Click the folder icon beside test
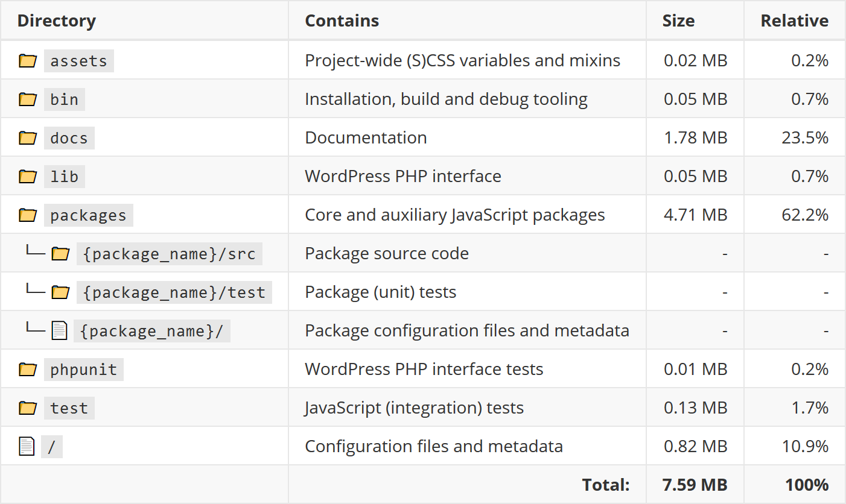The width and height of the screenshot is (846, 504). pos(27,408)
